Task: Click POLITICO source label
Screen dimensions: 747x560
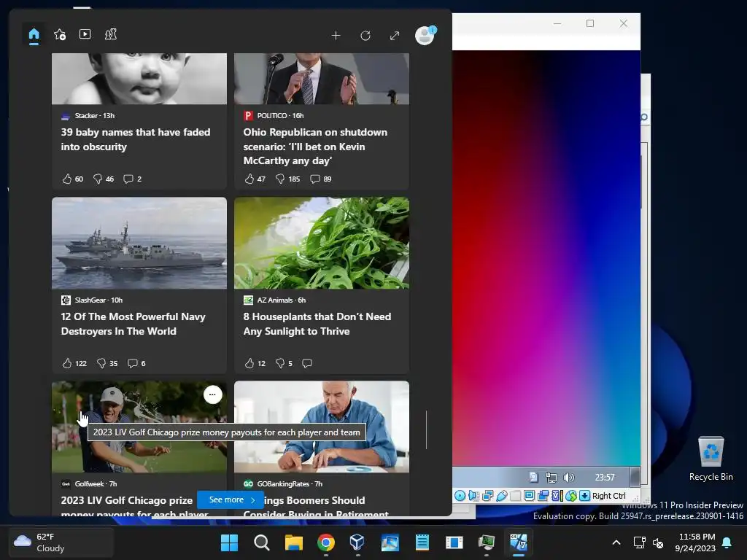Action: 272,116
